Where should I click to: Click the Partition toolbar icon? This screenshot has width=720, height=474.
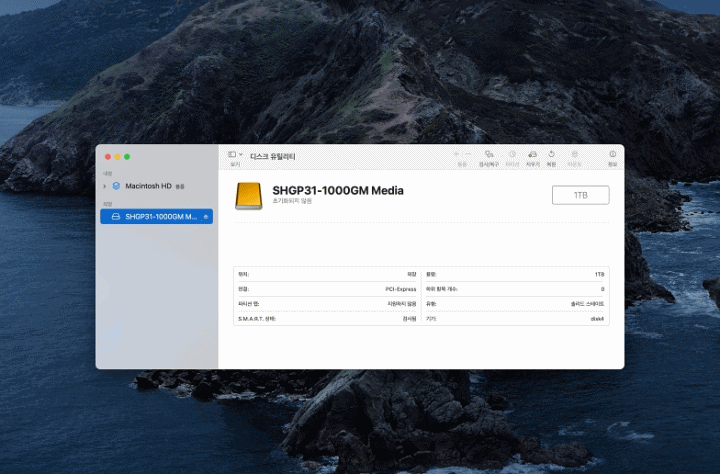512,154
